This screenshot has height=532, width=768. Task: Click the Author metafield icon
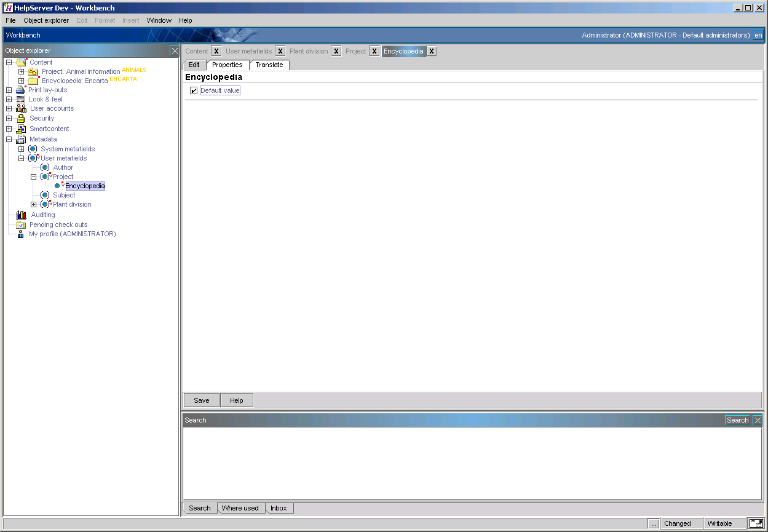pos(45,167)
